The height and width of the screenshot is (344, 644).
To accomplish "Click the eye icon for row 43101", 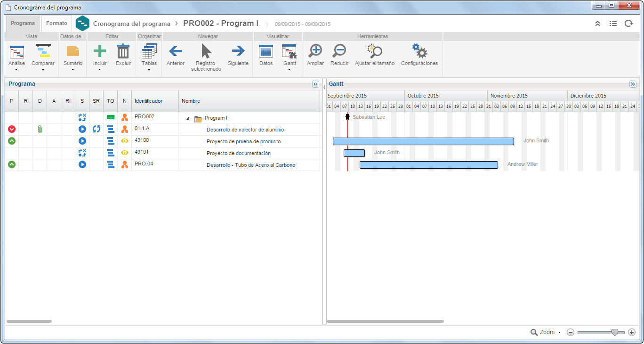I will coord(125,153).
